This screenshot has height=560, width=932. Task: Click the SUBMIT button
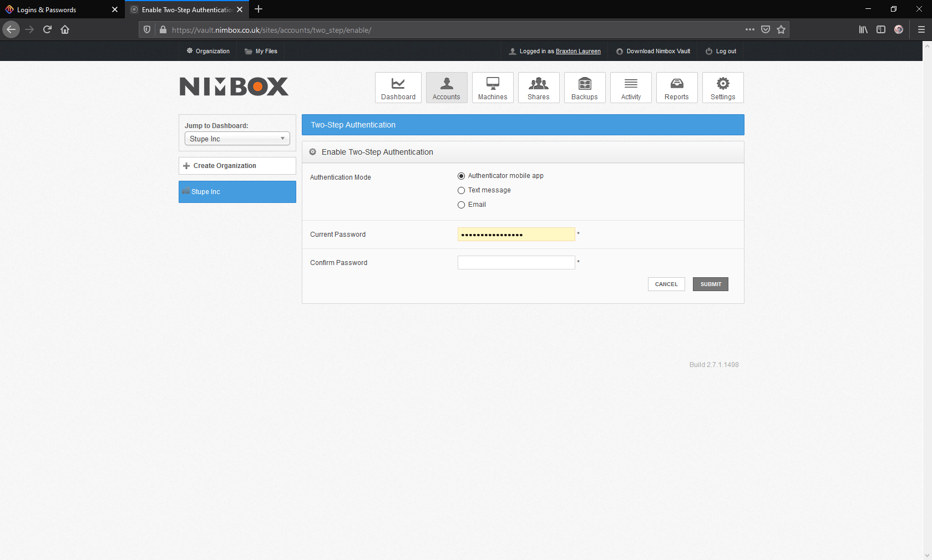pyautogui.click(x=711, y=284)
